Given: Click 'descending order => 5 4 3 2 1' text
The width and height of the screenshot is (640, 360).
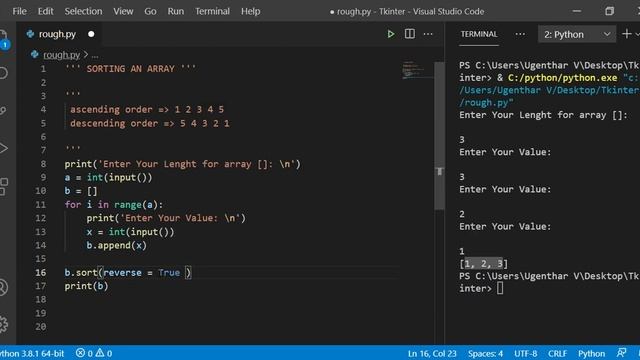Looking at the screenshot, I should [x=150, y=123].
